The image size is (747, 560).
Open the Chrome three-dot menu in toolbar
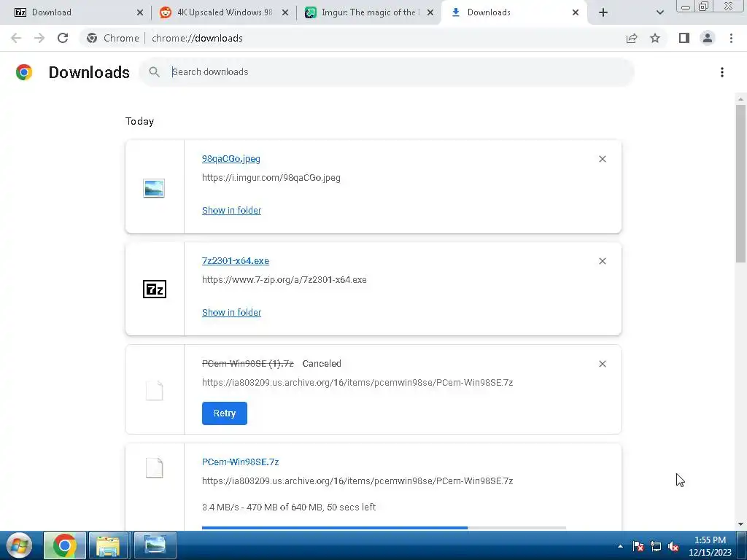click(x=731, y=38)
